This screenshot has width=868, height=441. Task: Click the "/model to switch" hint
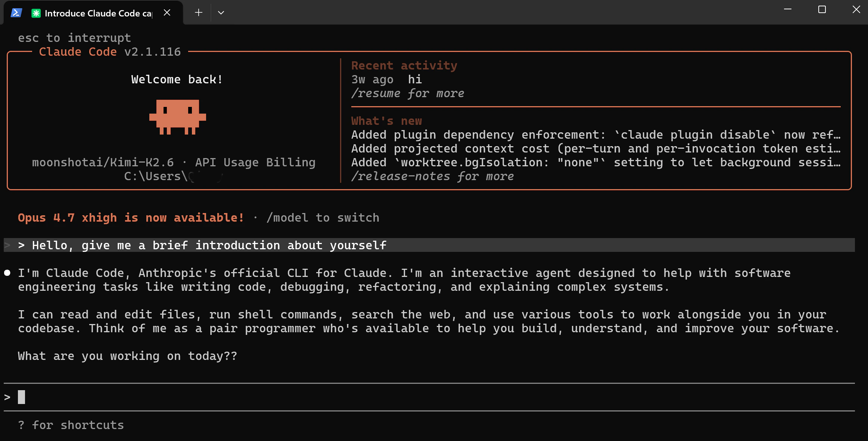point(323,218)
